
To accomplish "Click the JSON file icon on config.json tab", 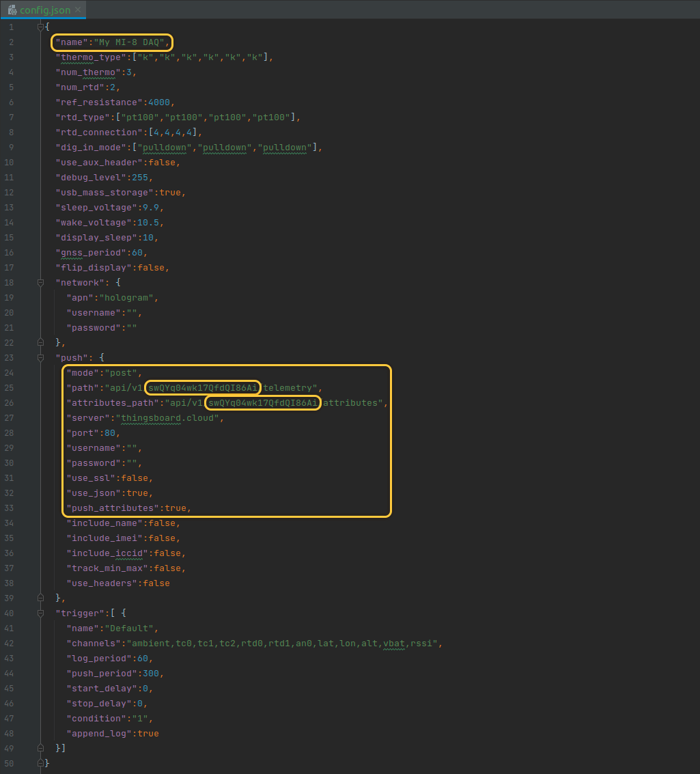I will pos(12,10).
